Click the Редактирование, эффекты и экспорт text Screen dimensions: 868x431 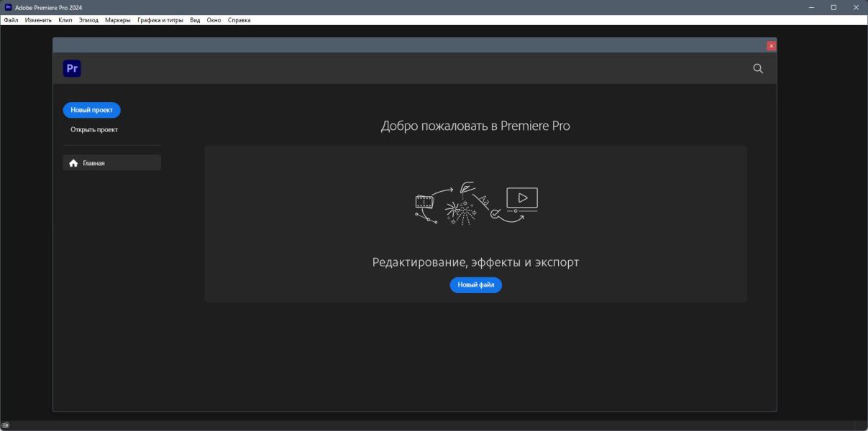pos(475,262)
